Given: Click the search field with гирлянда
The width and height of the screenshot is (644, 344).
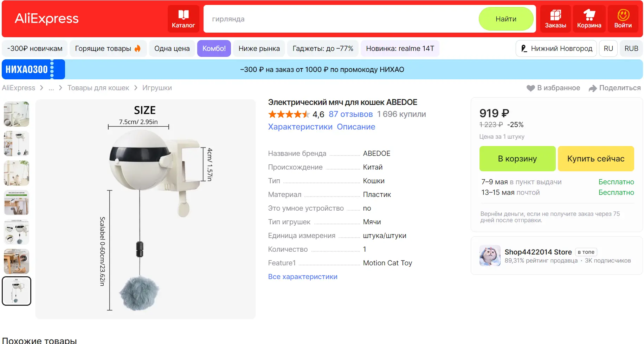Looking at the screenshot, I should [341, 19].
